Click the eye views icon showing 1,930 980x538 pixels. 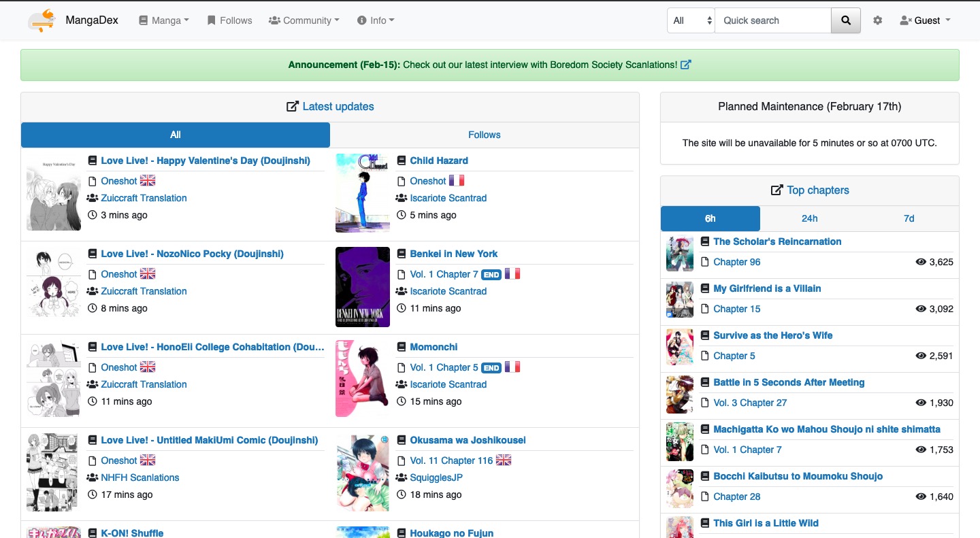tap(921, 403)
